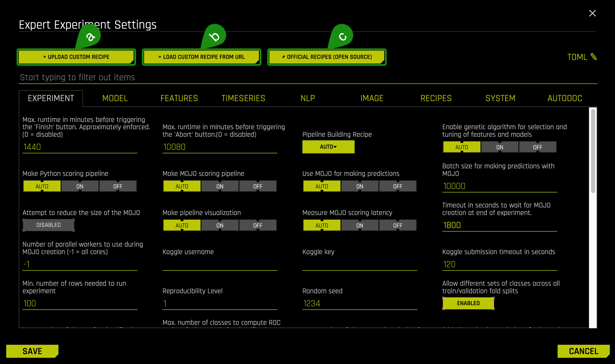Toggle genetic algorithm selection to ON
Image resolution: width=615 pixels, height=364 pixels.
499,146
